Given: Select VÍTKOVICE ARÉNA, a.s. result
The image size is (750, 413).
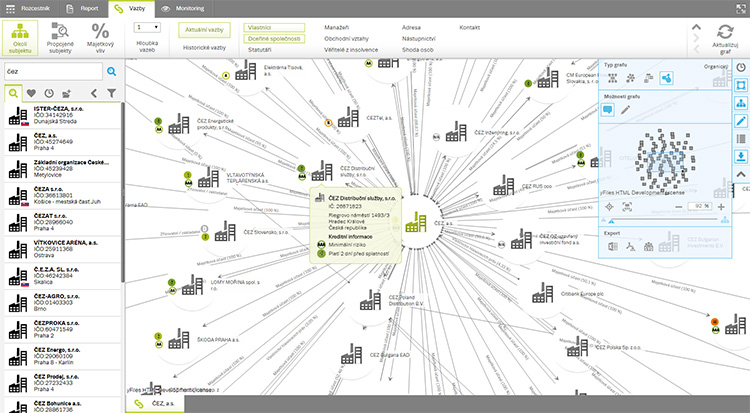Looking at the screenshot, I should coord(62,249).
